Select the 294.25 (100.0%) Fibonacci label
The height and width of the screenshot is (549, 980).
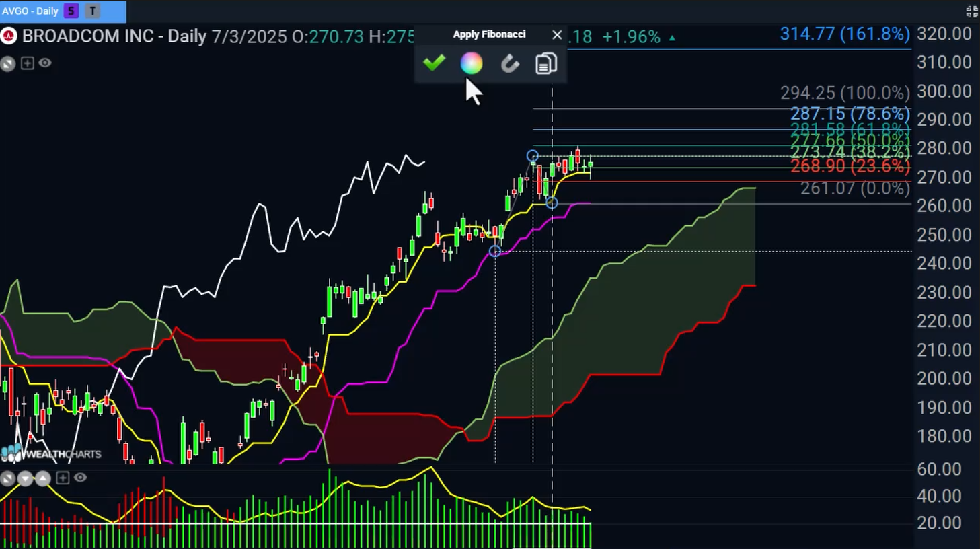[x=845, y=92]
